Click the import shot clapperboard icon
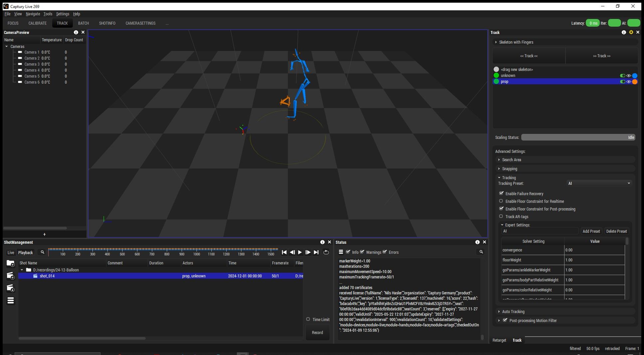The height and width of the screenshot is (355, 644). (10, 288)
